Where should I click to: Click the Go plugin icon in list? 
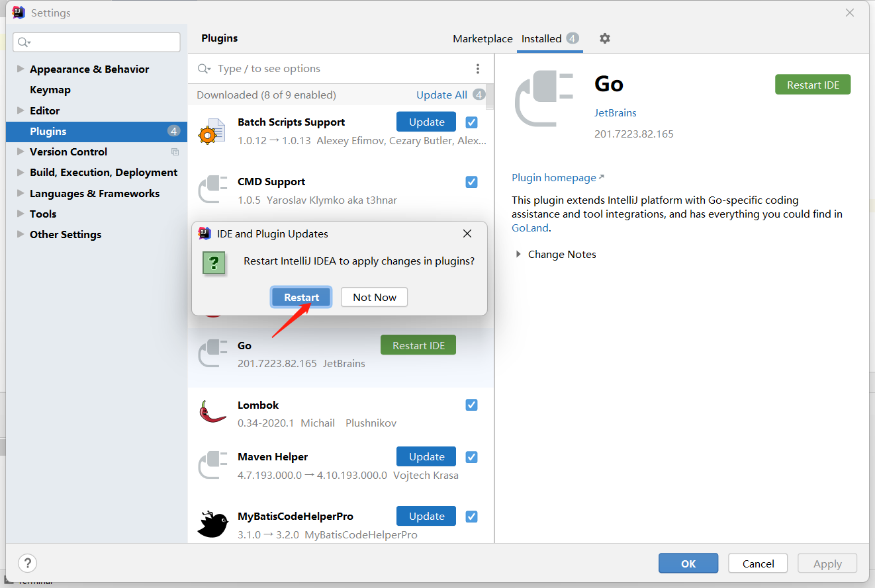(212, 354)
